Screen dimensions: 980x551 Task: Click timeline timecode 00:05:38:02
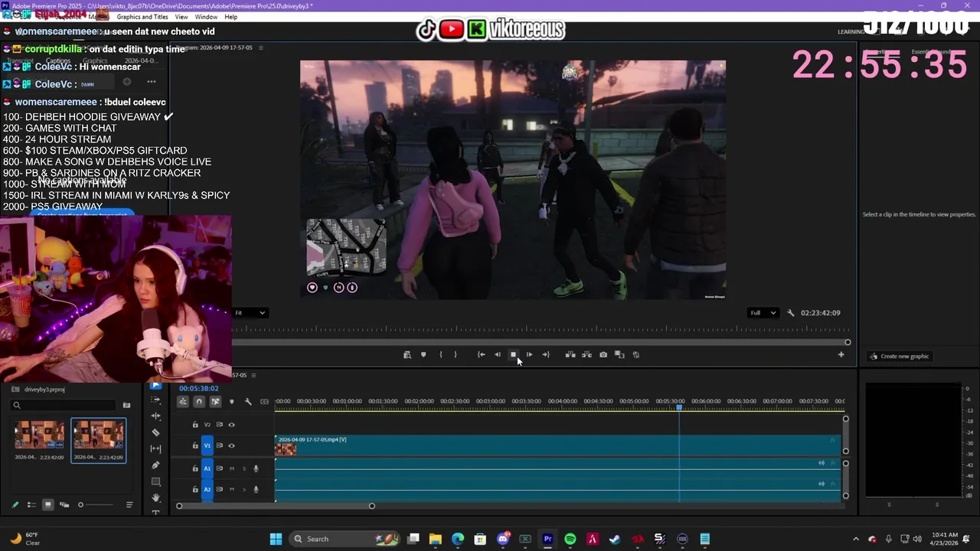pyautogui.click(x=199, y=388)
